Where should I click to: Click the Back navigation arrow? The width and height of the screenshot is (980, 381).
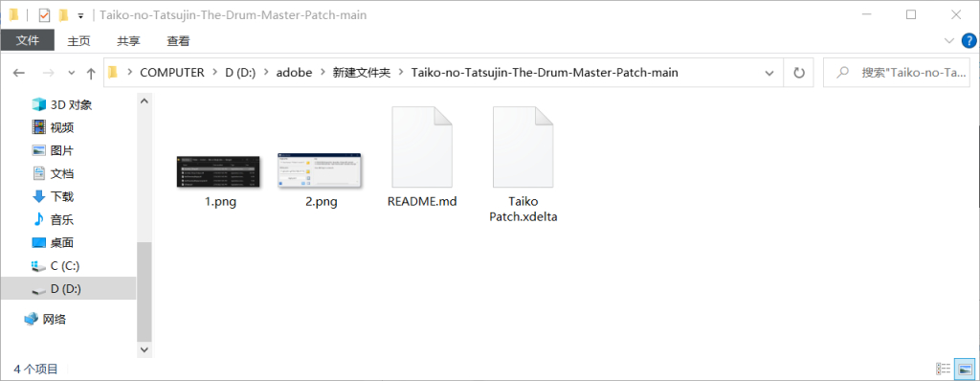tap(19, 73)
